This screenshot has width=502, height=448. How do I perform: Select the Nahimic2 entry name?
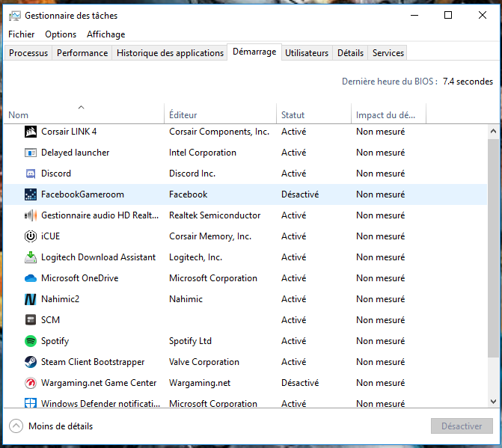(x=60, y=299)
